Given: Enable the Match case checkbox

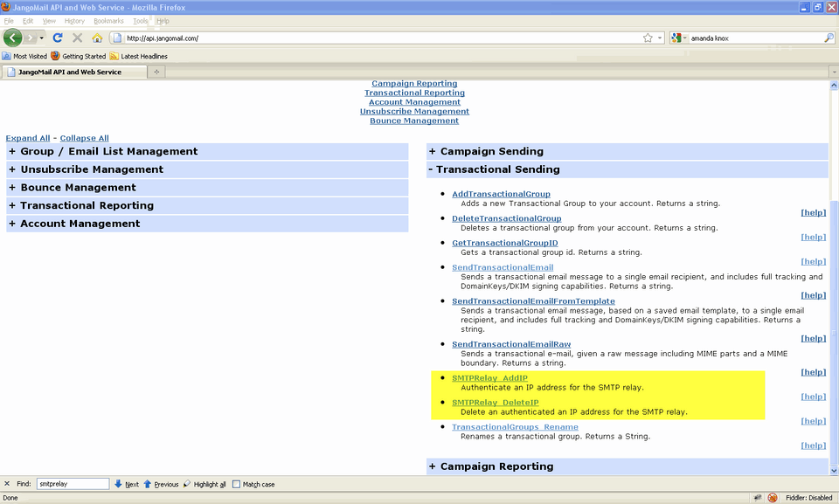Looking at the screenshot, I should 236,484.
